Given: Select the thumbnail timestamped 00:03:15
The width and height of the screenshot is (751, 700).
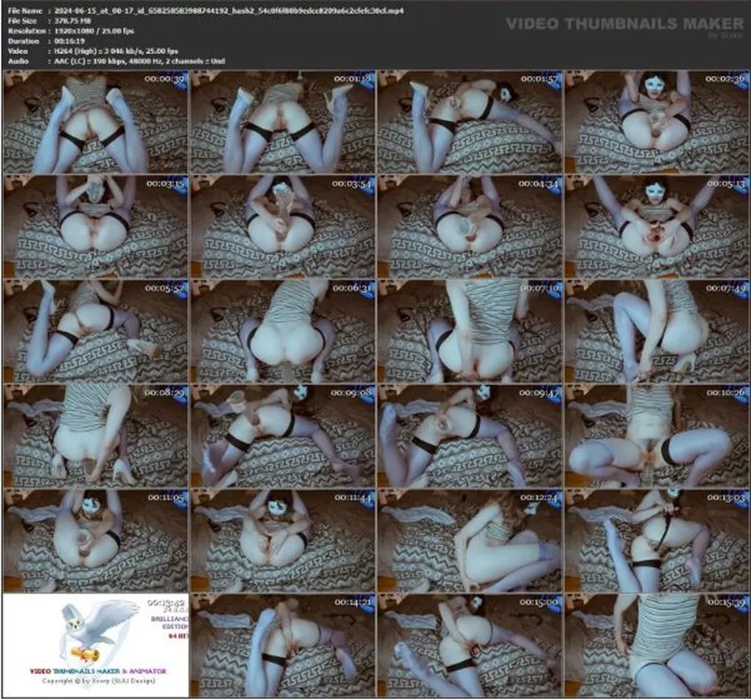Looking at the screenshot, I should [95, 227].
